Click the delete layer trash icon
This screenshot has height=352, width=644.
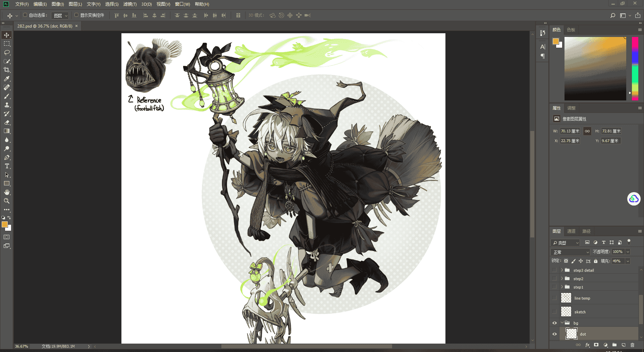pyautogui.click(x=632, y=345)
